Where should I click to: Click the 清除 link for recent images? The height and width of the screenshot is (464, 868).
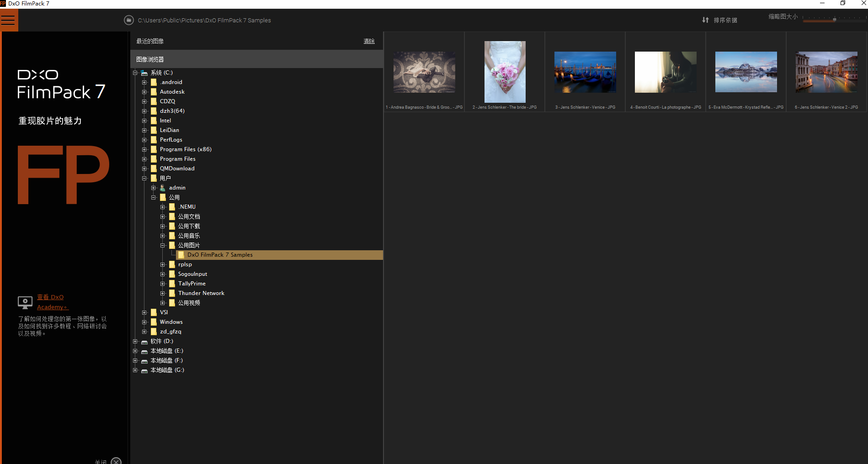[x=369, y=41]
